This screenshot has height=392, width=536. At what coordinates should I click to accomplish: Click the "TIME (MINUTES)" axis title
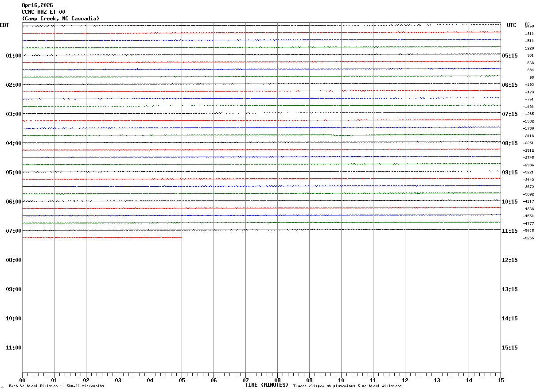[267, 385]
